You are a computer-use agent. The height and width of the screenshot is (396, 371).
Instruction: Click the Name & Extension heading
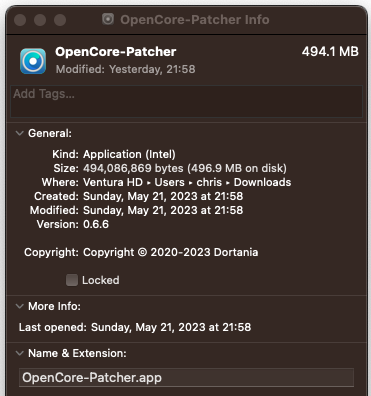(x=77, y=353)
